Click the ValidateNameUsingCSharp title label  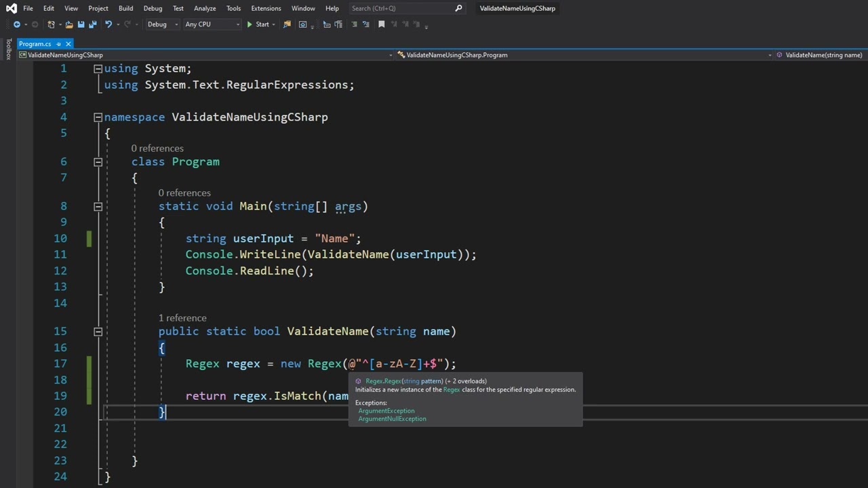517,8
